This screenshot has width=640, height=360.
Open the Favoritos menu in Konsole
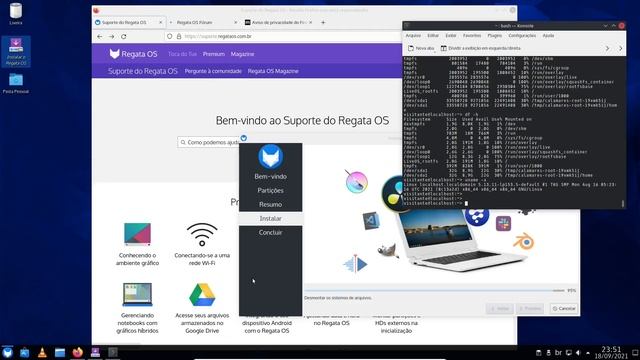[472, 36]
